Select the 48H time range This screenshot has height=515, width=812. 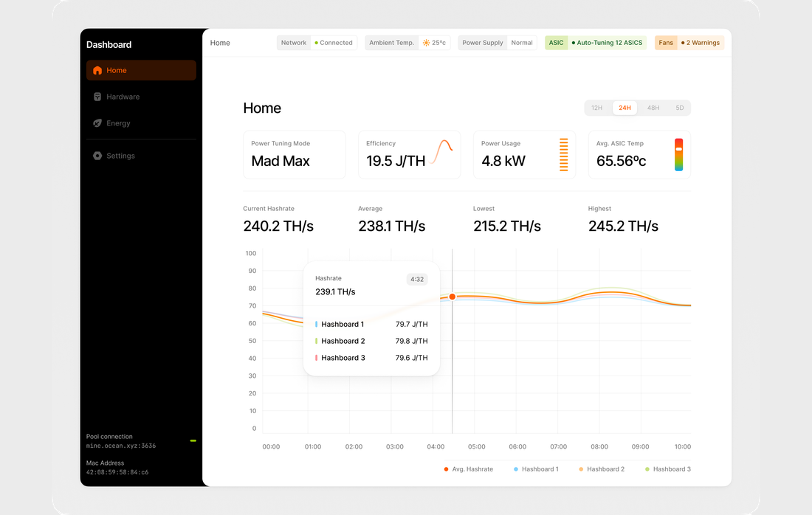pos(653,108)
